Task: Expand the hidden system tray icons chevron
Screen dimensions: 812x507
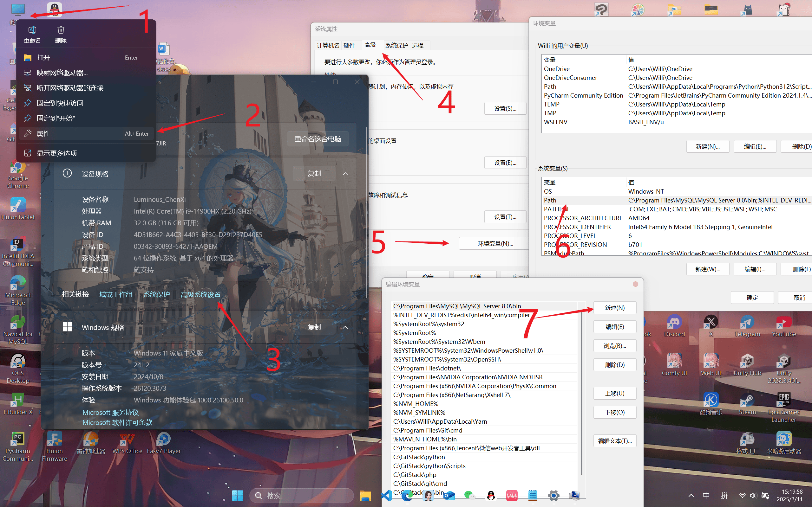Action: click(691, 495)
